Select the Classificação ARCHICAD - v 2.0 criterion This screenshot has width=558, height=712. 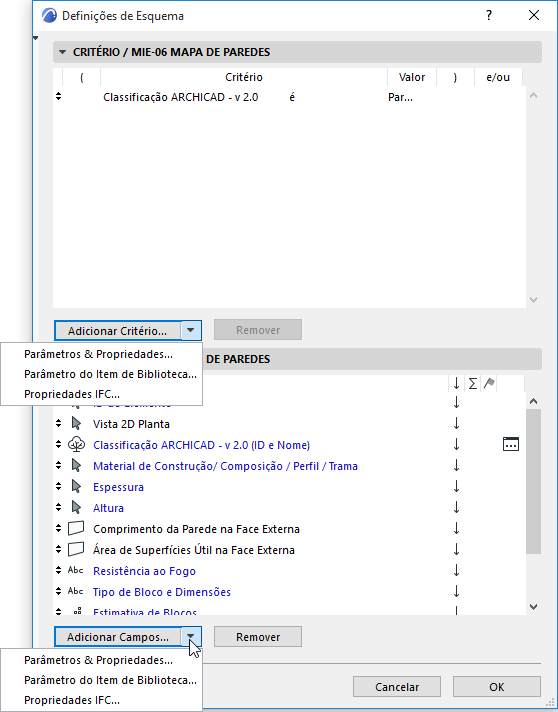(x=181, y=97)
